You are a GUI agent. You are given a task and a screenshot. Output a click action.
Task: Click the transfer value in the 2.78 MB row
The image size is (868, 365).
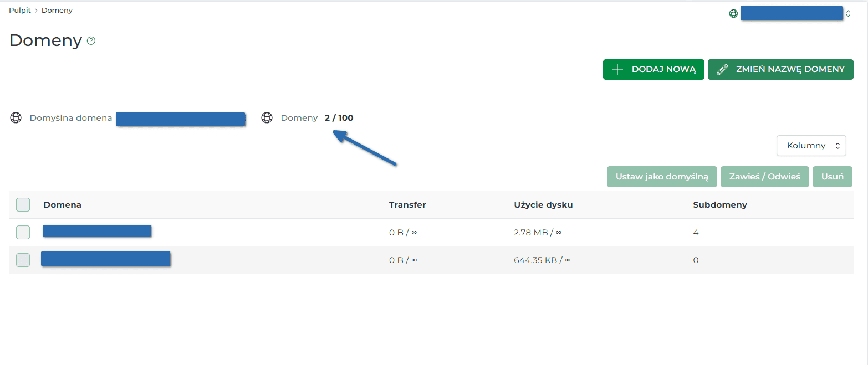(403, 233)
